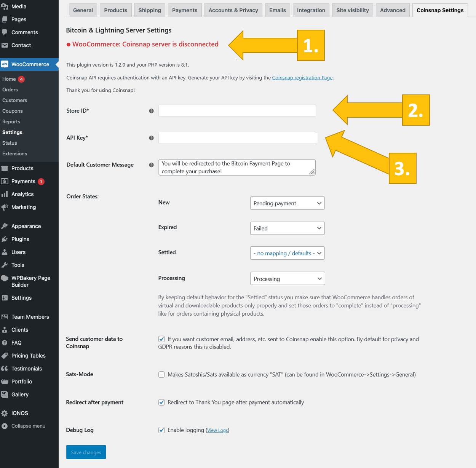The height and width of the screenshot is (468, 476).
Task: Click the Products box icon
Action: [5, 168]
